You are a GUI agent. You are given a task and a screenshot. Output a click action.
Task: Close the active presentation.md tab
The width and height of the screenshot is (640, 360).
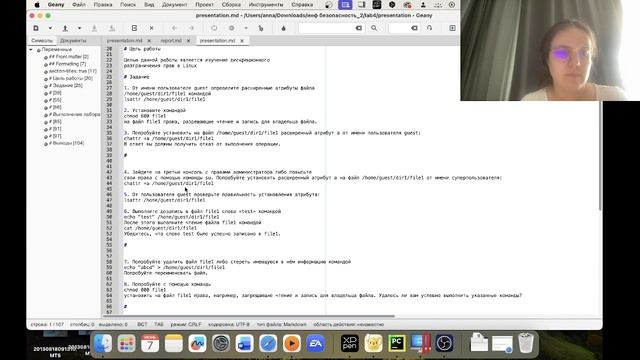click(x=242, y=41)
